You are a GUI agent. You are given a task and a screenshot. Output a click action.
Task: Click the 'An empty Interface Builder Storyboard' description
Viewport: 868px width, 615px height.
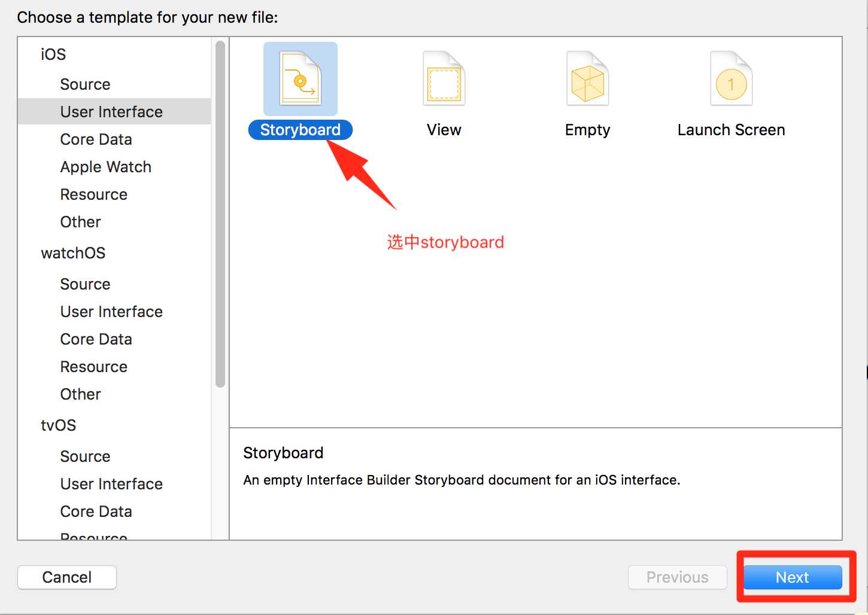[462, 480]
